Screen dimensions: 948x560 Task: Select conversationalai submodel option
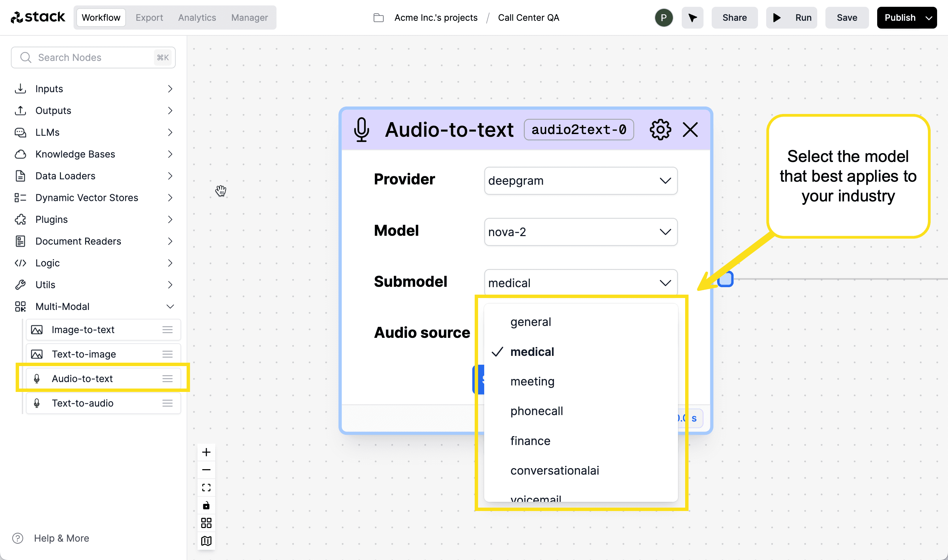click(x=581, y=471)
